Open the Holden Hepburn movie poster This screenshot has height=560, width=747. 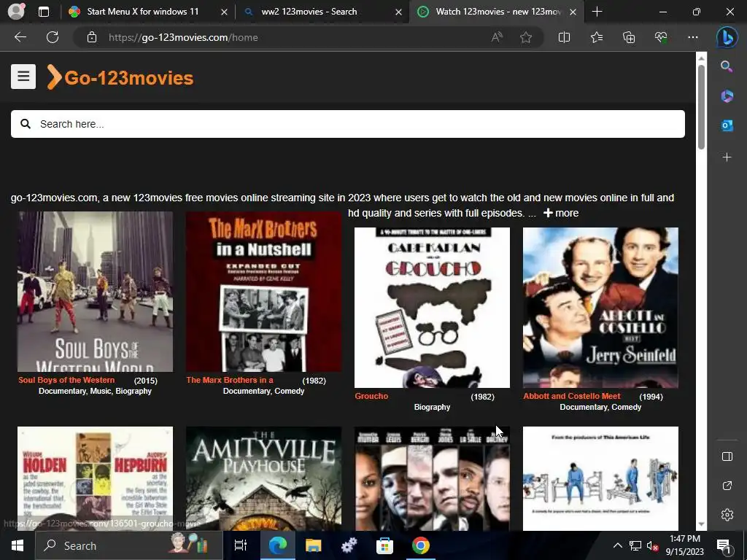pyautogui.click(x=96, y=478)
